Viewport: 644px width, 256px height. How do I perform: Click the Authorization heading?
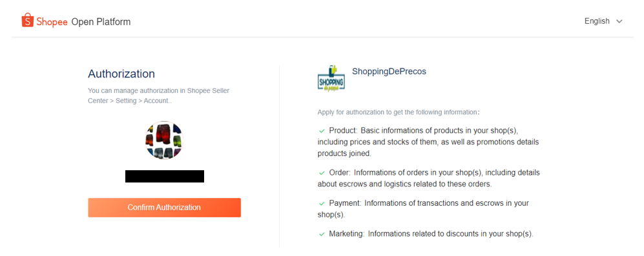click(x=121, y=74)
